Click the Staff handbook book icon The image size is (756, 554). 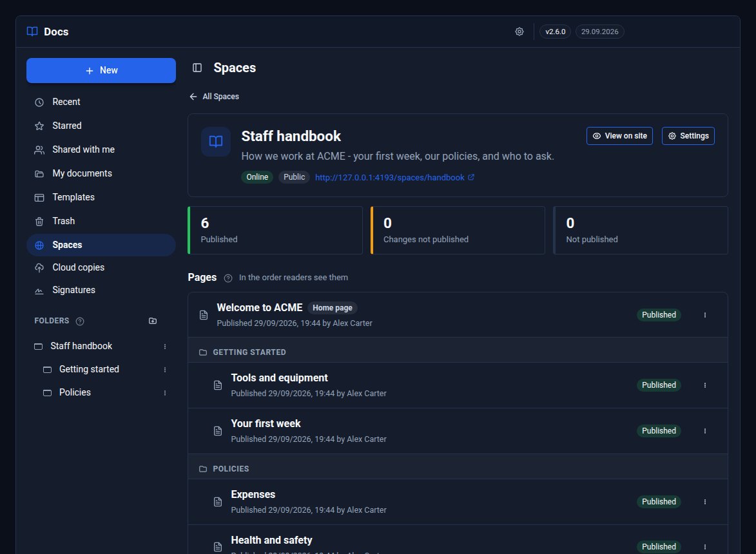pyautogui.click(x=215, y=141)
